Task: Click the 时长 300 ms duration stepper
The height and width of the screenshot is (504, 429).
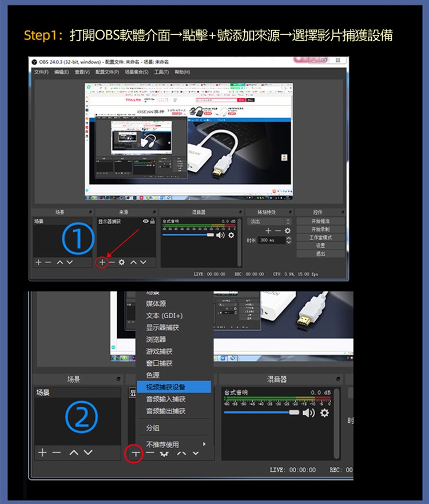Action: [x=288, y=240]
